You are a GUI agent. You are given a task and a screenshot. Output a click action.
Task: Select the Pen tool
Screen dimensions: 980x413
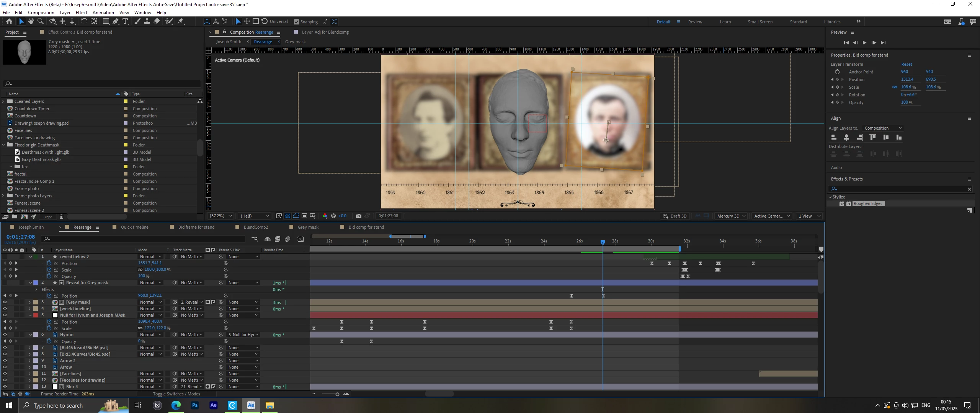pyautogui.click(x=115, y=21)
